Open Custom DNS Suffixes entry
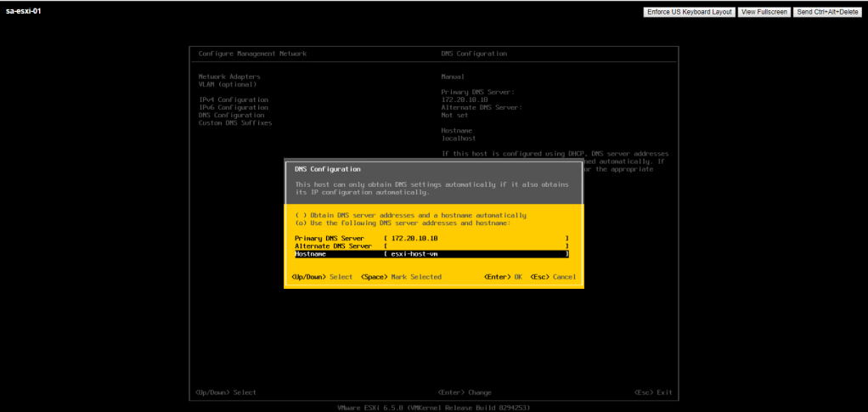868x412 pixels. pyautogui.click(x=234, y=122)
